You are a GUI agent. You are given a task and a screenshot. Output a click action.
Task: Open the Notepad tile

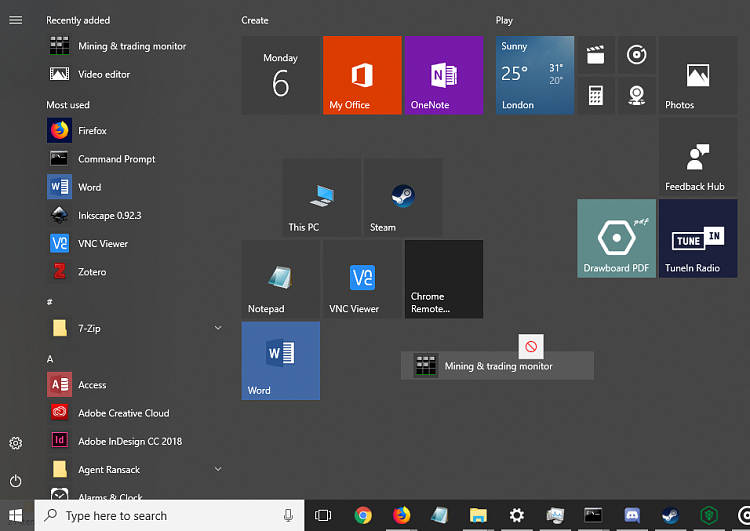point(281,279)
